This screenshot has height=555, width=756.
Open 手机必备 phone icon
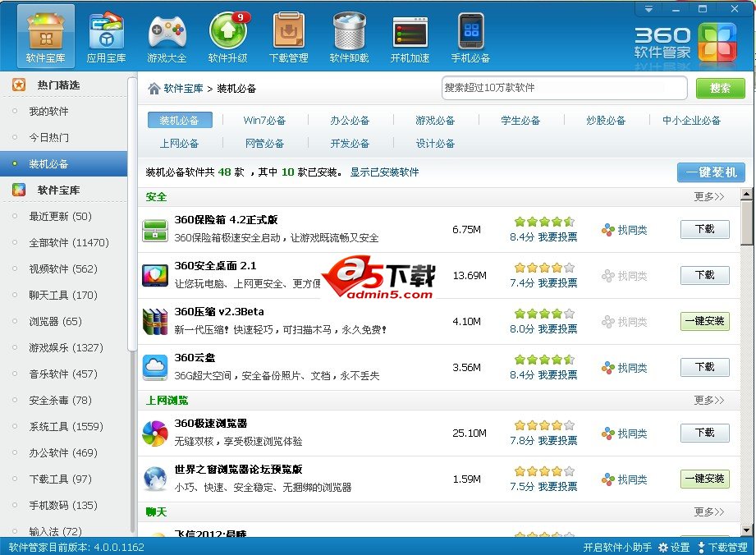470,37
